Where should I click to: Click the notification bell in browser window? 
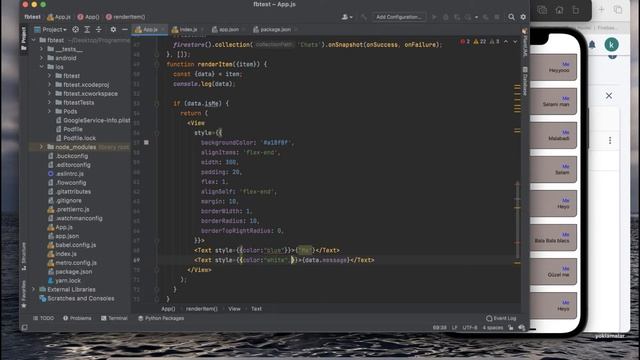pos(592,44)
